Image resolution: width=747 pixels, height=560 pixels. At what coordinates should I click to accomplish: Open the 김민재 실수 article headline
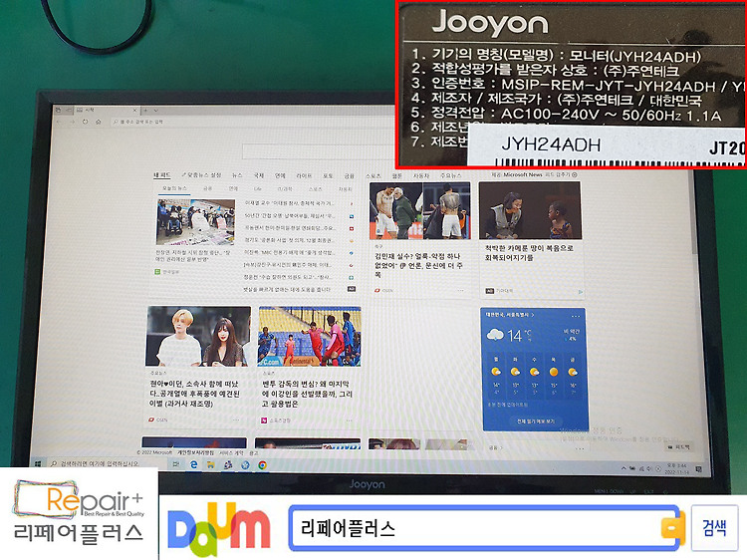pyautogui.click(x=418, y=265)
